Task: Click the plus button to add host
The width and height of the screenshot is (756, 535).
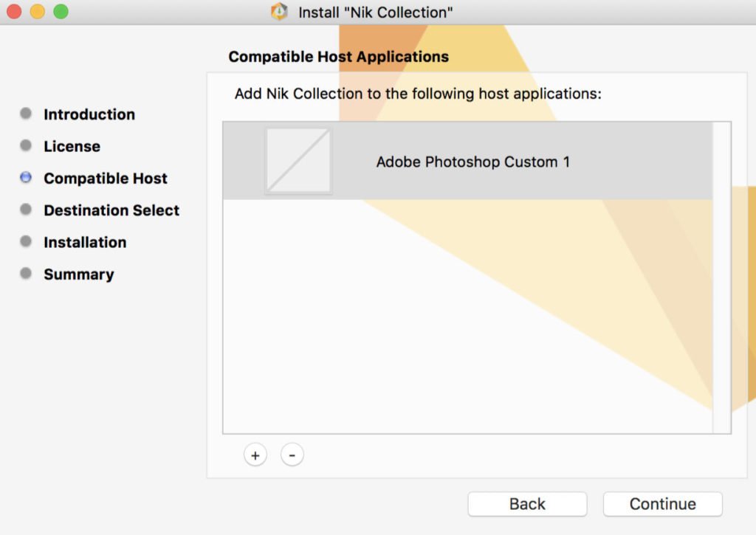Action: (x=255, y=455)
